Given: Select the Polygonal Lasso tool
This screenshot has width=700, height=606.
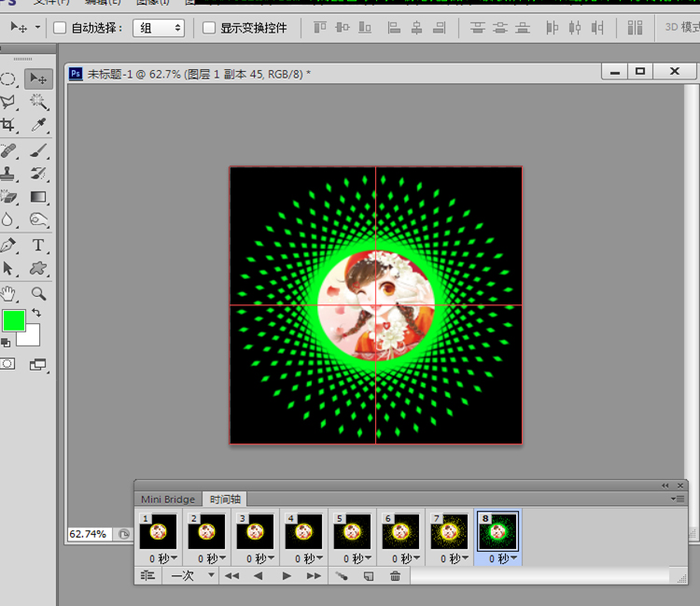Looking at the screenshot, I should (x=8, y=103).
